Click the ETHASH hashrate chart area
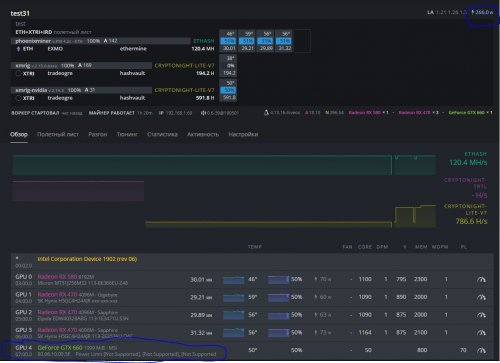Viewport: 500px width, 363px height. (224, 165)
